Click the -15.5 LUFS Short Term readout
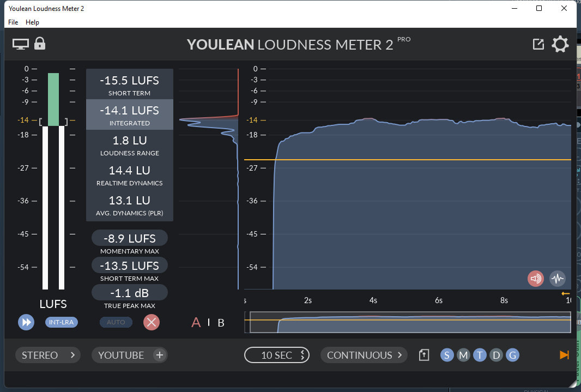The image size is (581, 392). tap(130, 84)
